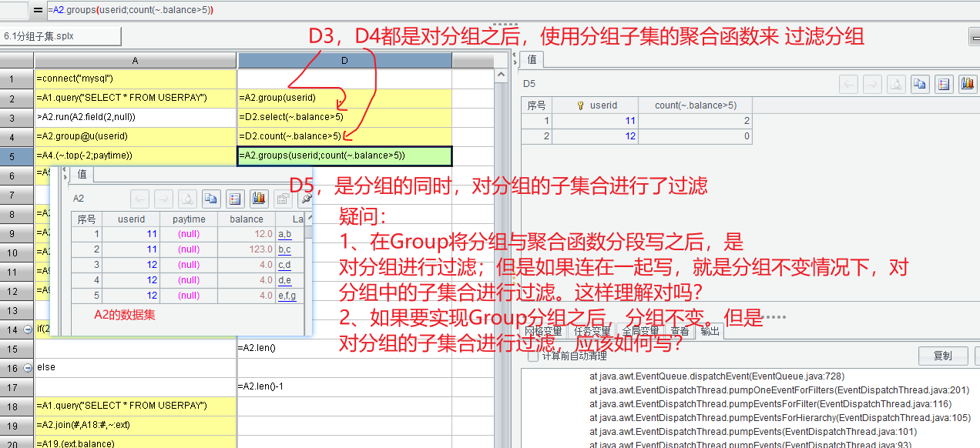Select cell A20 =A19.(ext.balance)
This screenshot has width=980, height=448.
(x=136, y=443)
